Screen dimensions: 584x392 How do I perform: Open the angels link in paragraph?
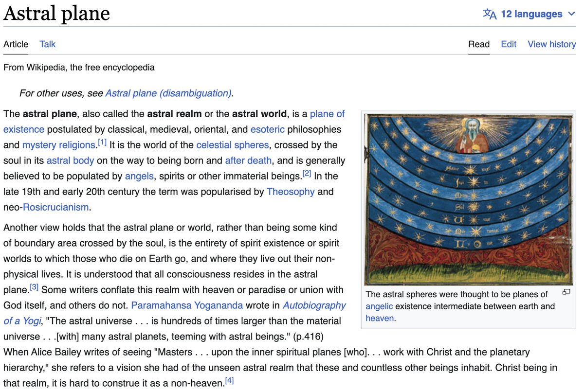(139, 176)
